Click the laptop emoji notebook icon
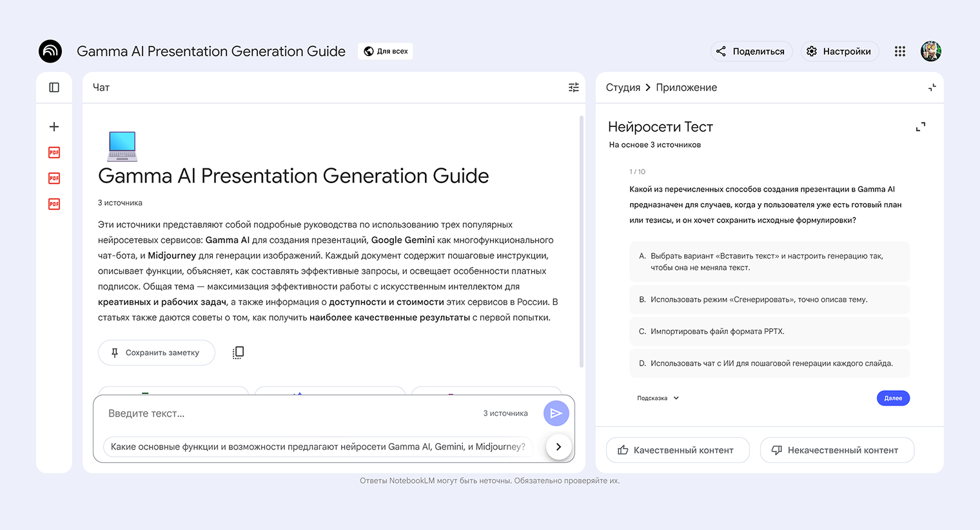This screenshot has width=980, height=530. (x=122, y=146)
